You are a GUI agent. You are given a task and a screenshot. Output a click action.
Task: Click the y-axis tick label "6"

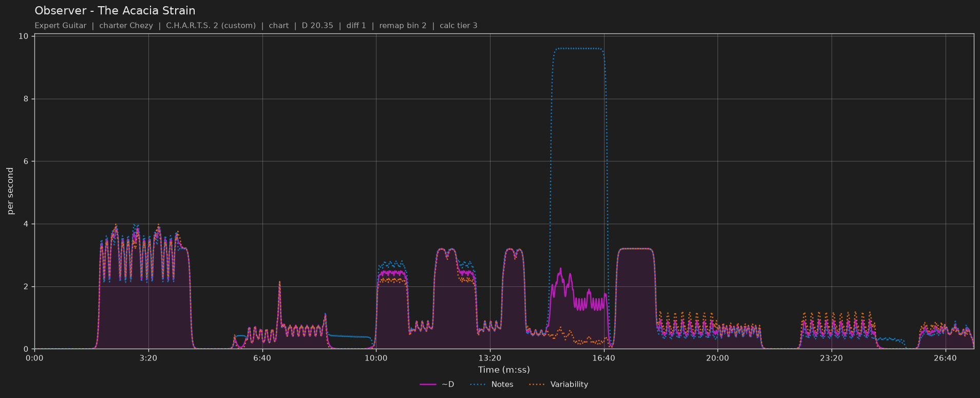click(x=26, y=161)
